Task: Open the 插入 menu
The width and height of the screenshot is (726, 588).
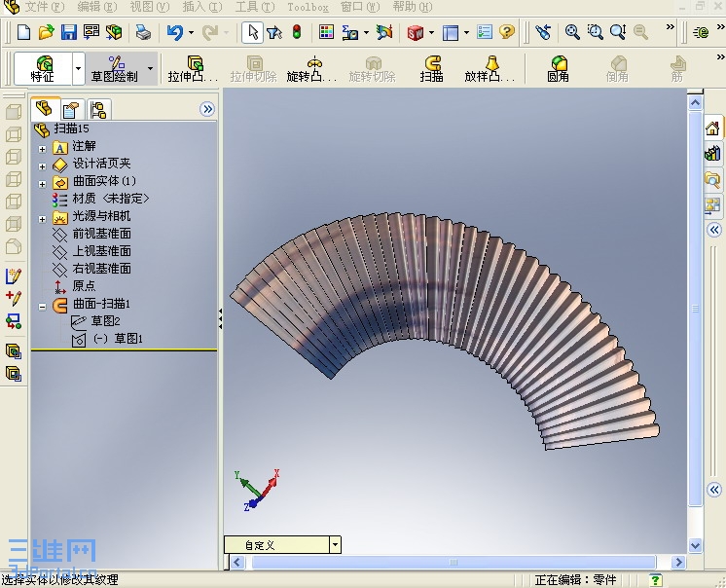Action: click(202, 7)
